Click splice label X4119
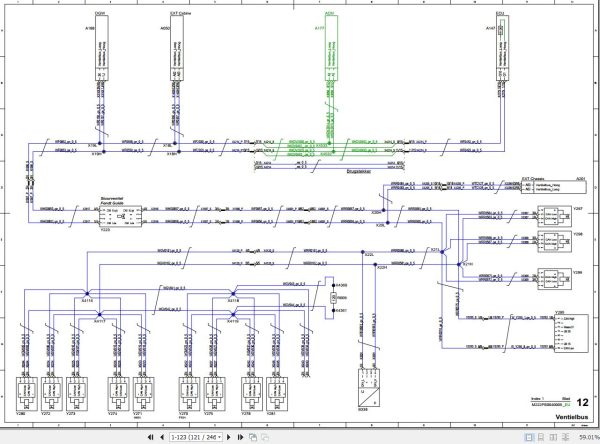Viewport: 600px width, 444px height. point(233,322)
